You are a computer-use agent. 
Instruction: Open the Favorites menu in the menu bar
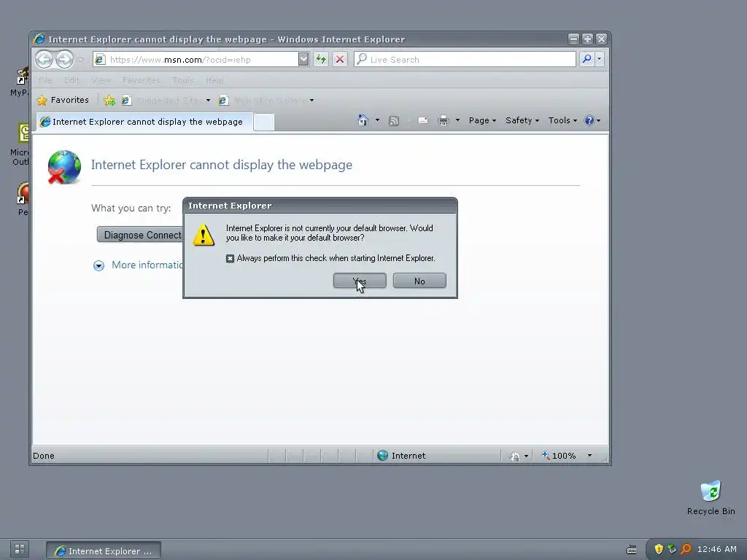coord(141,80)
